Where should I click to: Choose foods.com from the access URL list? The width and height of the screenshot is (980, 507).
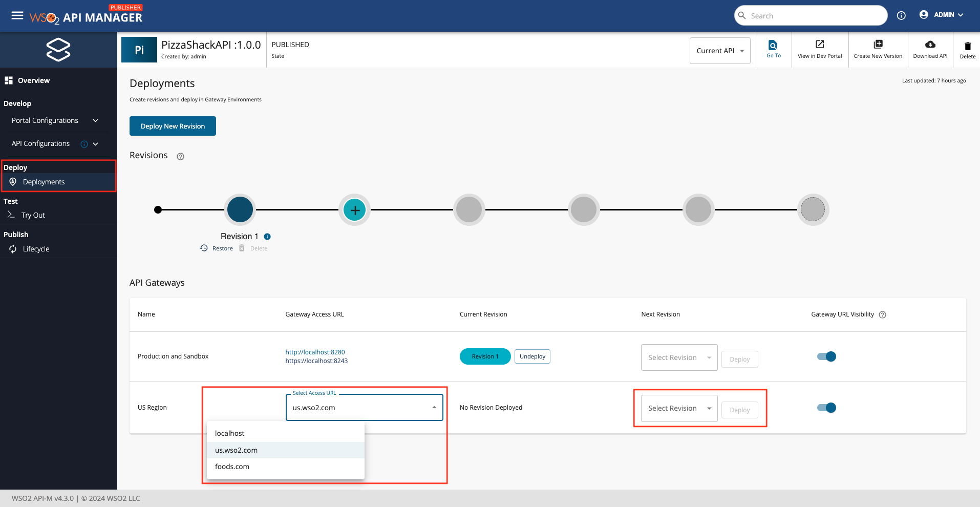(x=232, y=466)
